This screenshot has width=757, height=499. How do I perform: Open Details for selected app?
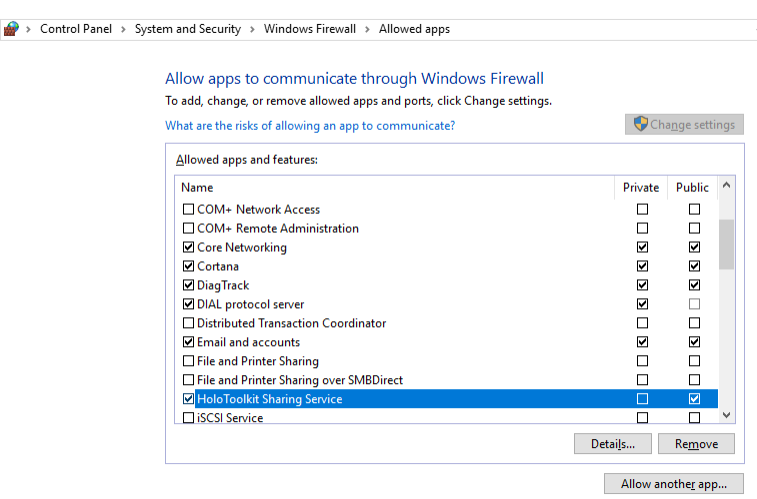[x=613, y=444]
